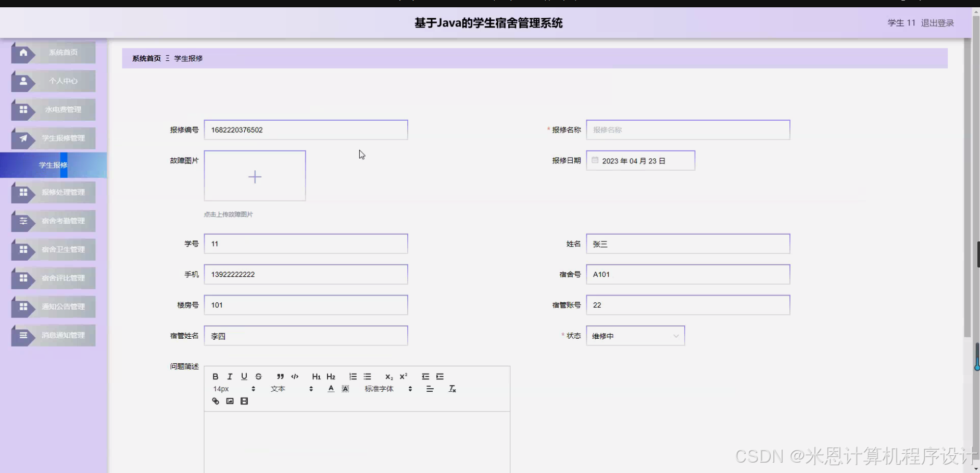Insert a code block using the editor toolbar
Screen dimensions: 980x473
tap(294, 376)
